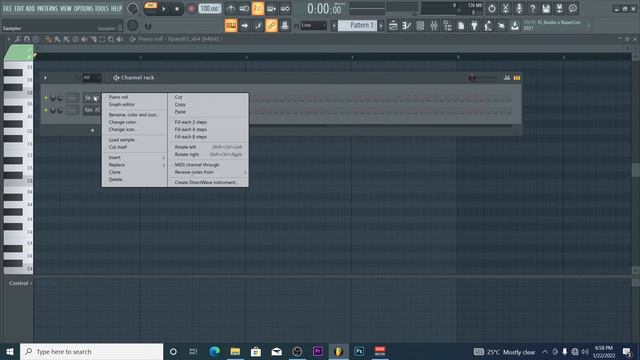Viewport: 640px width, 360px height.
Task: Click the step editing arrow icon
Action: click(x=244, y=26)
